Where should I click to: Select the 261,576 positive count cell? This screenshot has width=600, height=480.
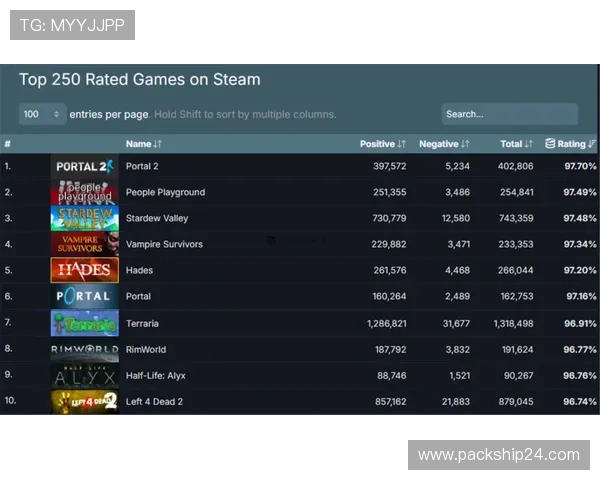click(x=390, y=270)
